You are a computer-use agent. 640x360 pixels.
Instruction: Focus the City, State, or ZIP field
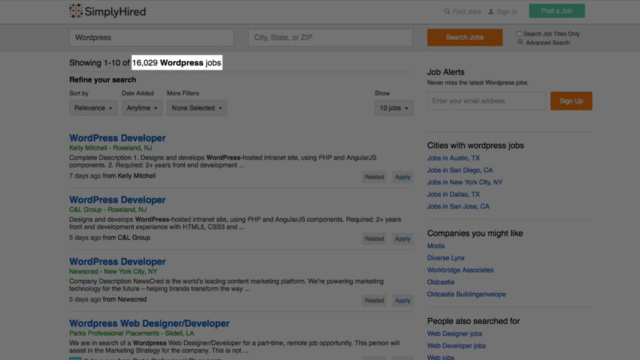(x=330, y=38)
